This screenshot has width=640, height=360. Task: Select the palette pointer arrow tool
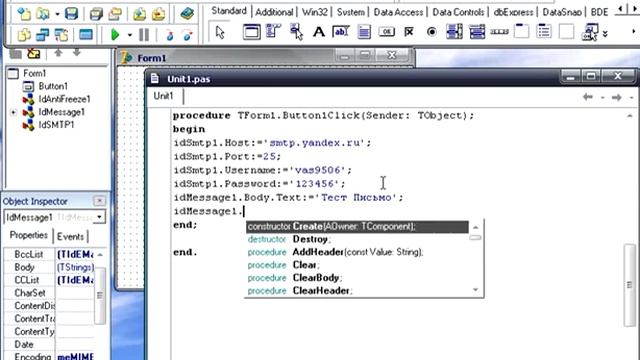[x=220, y=32]
